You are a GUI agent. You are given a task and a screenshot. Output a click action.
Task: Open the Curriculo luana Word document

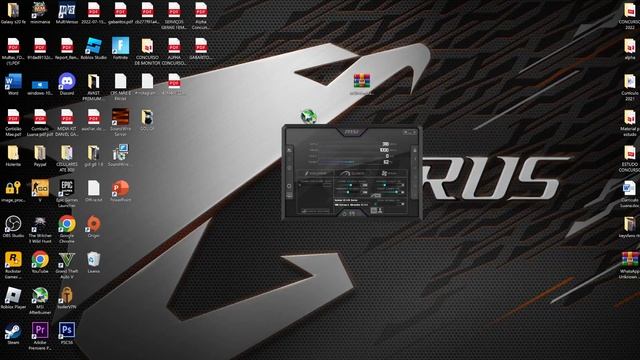[630, 194]
